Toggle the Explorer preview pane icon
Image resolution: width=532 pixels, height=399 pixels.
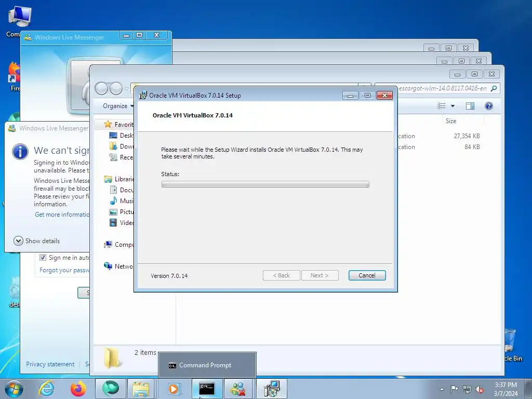coord(470,106)
